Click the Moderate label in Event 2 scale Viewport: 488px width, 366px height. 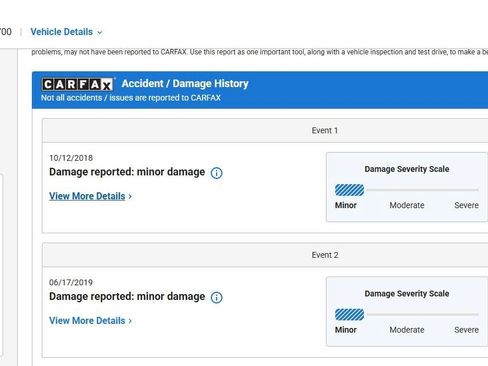coord(407,330)
